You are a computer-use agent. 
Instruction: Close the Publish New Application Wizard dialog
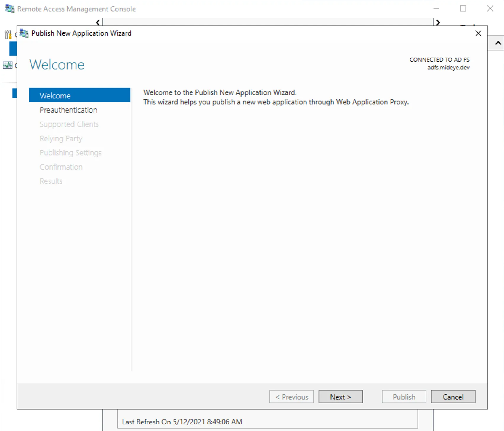pyautogui.click(x=478, y=33)
